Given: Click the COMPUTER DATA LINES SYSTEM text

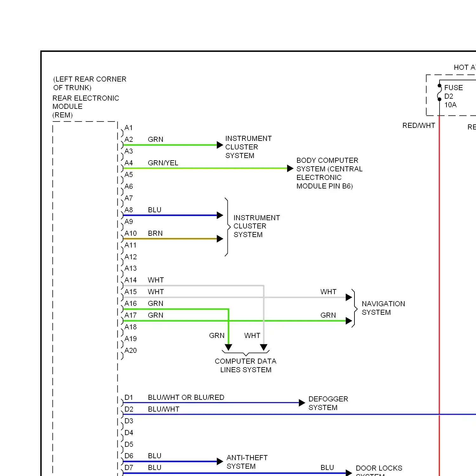Looking at the screenshot, I should [246, 365].
